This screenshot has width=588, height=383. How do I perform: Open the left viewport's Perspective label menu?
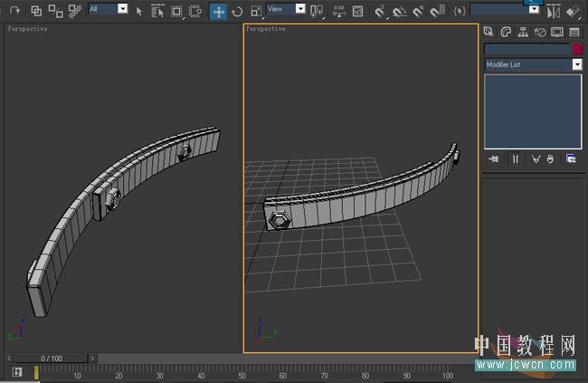(x=27, y=29)
